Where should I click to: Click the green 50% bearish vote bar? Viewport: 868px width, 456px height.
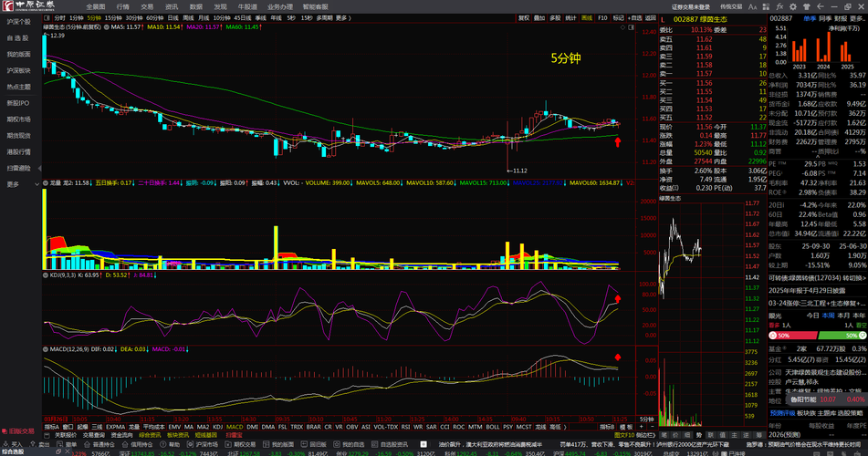[x=842, y=336]
